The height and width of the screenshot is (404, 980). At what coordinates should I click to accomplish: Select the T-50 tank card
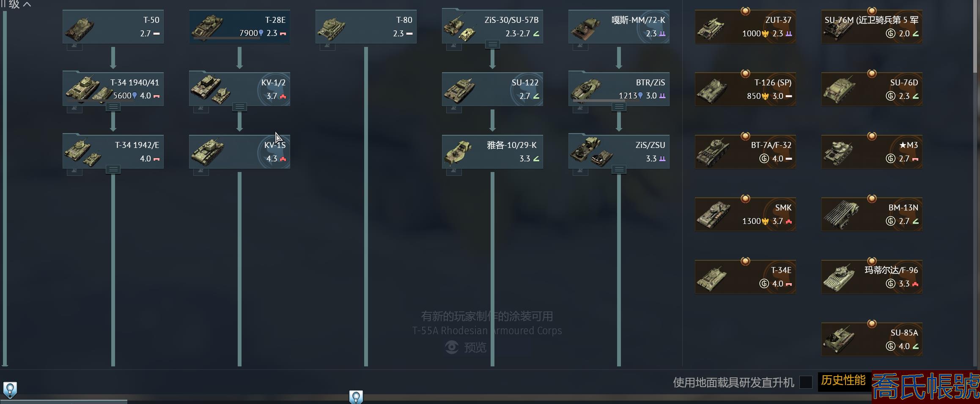(x=113, y=27)
